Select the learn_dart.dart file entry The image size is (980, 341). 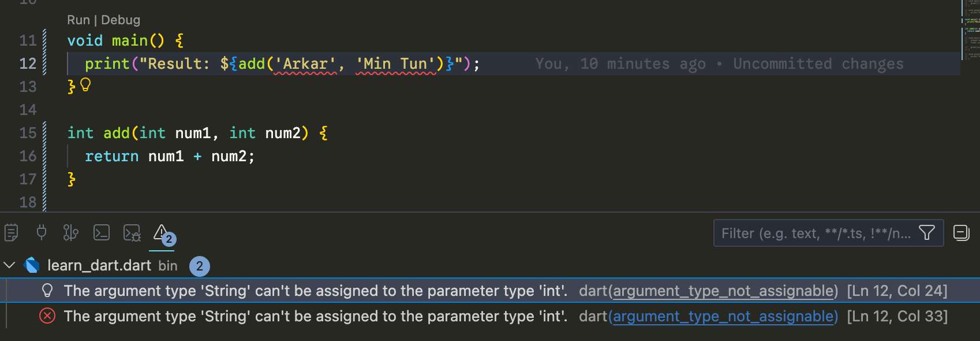(99, 265)
